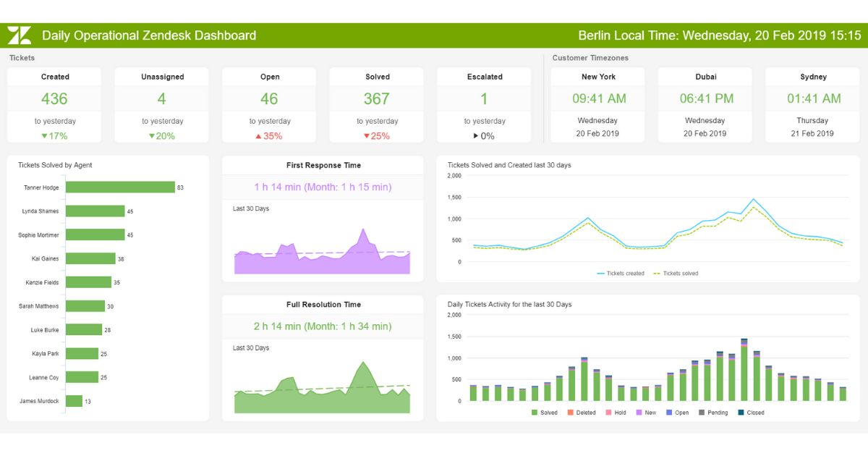
Task: Open the Escalated tickets card
Action: point(484,105)
